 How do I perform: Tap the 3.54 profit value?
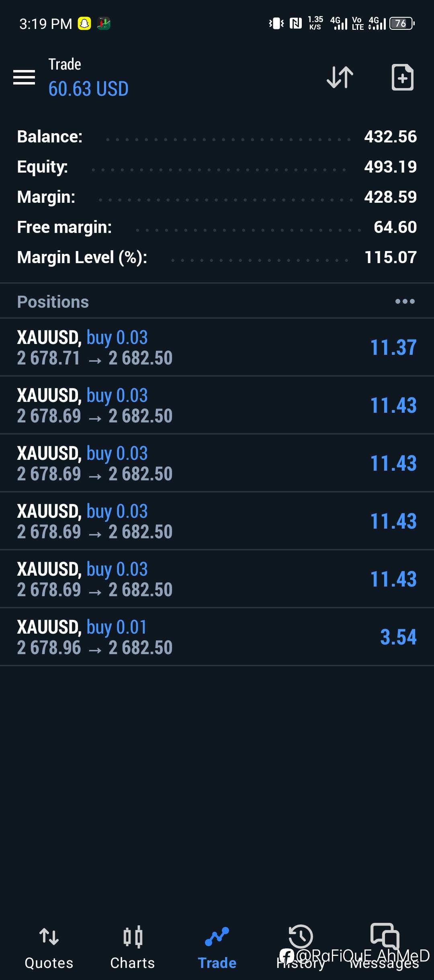pos(398,637)
